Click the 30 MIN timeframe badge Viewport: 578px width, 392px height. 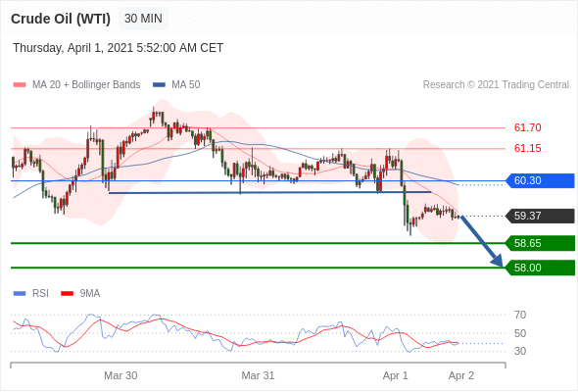point(143,19)
